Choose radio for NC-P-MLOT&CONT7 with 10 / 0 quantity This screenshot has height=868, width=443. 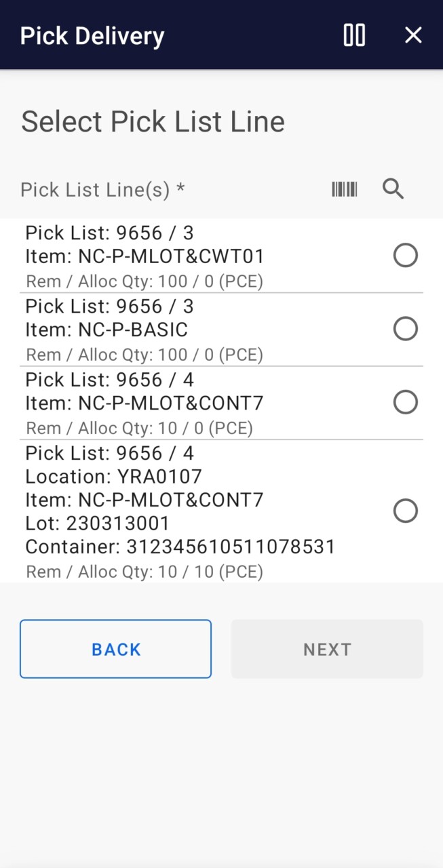(406, 402)
